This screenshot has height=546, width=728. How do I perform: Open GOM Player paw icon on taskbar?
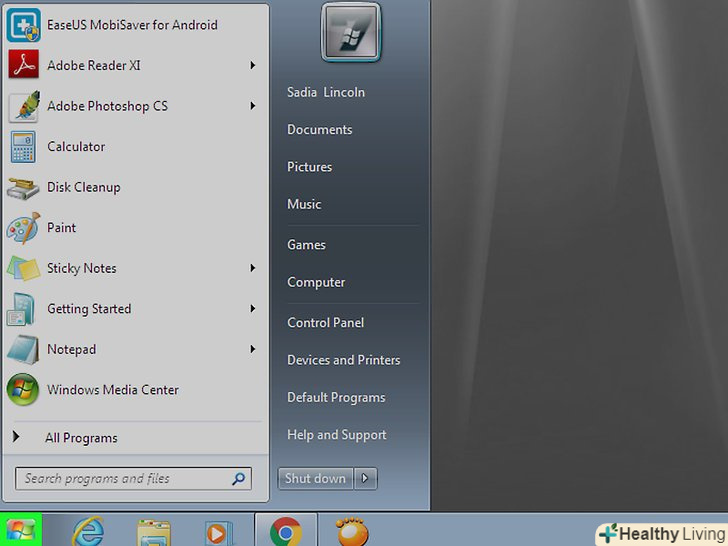click(353, 531)
